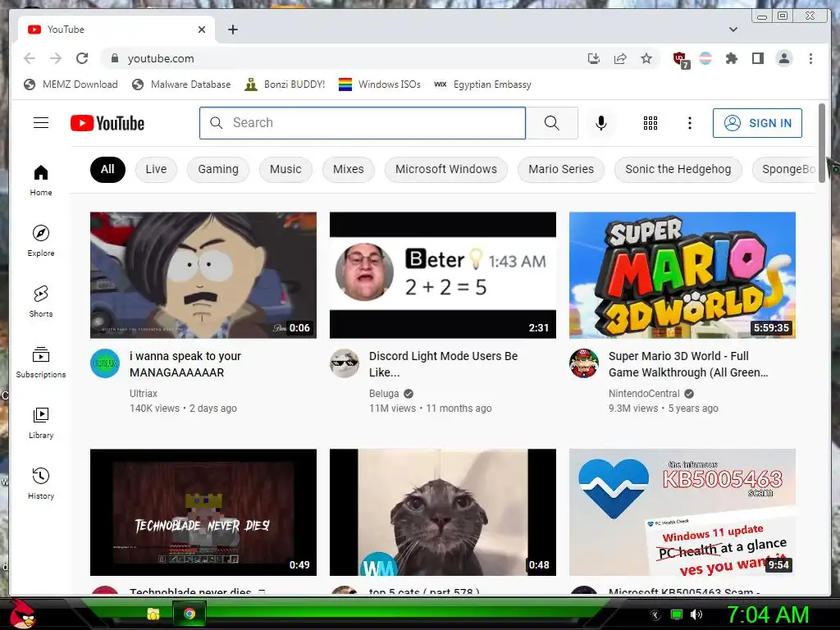The image size is (840, 630).
Task: Play the Super Mario 3D World thumbnail
Action: (x=682, y=275)
